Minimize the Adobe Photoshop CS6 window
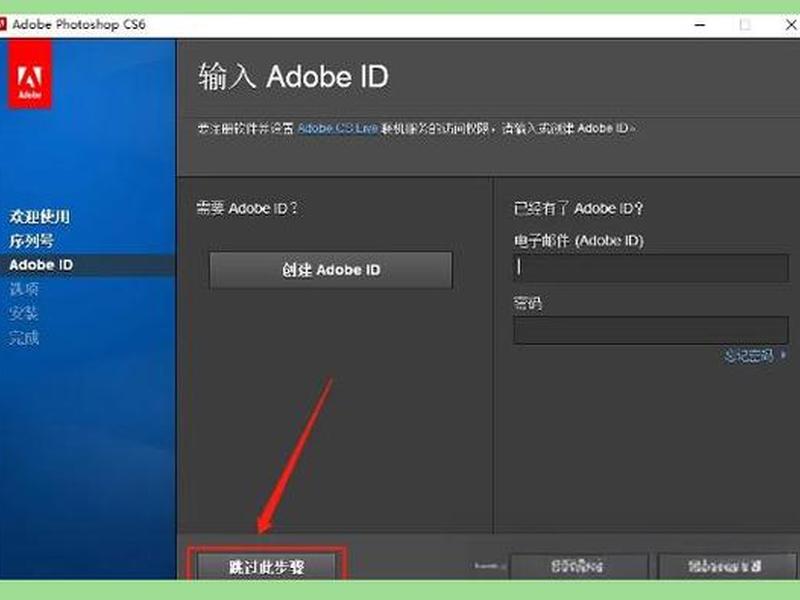The width and height of the screenshot is (800, 600). pyautogui.click(x=700, y=24)
